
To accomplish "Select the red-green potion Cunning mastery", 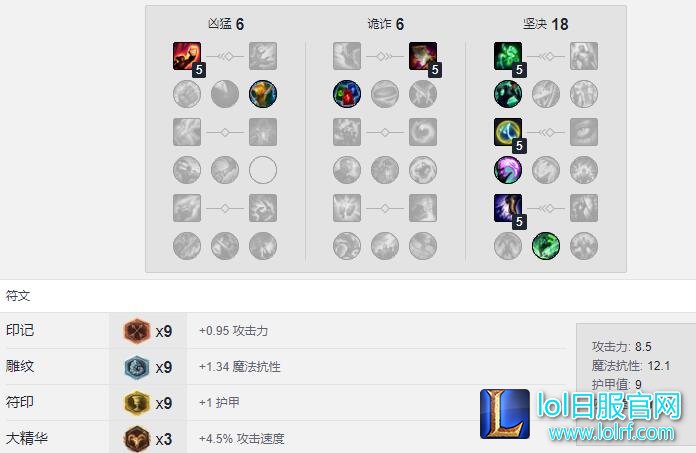I will 347,94.
